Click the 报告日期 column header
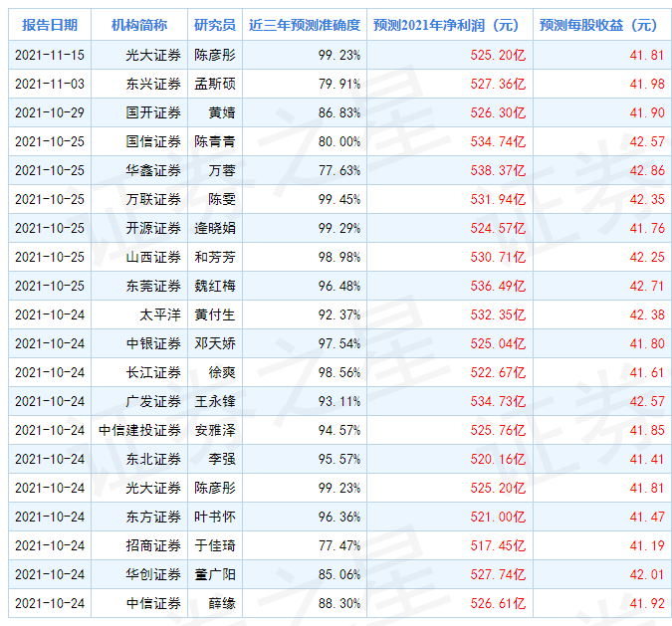 [50, 25]
